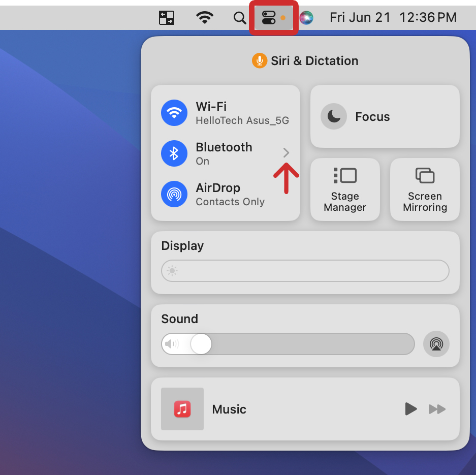Image resolution: width=476 pixels, height=475 pixels.
Task: Expand Bluetooth details with the chevron
Action: point(285,153)
